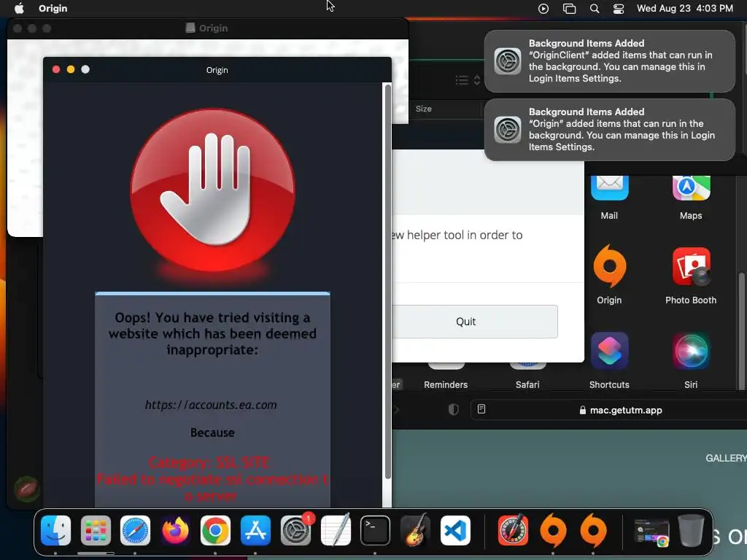Open System Settings with the notification badge
This screenshot has width=747, height=560.
click(x=296, y=530)
